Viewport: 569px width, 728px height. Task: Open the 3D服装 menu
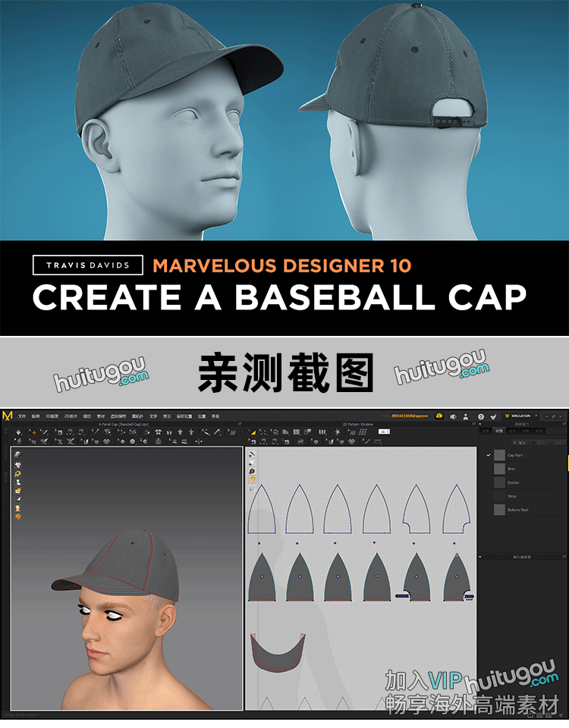coord(52,416)
